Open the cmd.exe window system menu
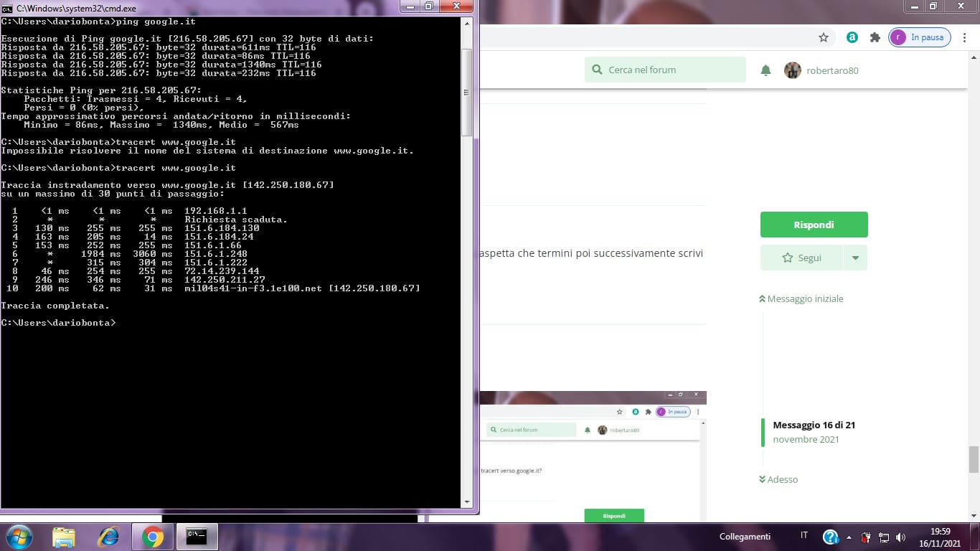This screenshot has width=980, height=551. pos(7,7)
